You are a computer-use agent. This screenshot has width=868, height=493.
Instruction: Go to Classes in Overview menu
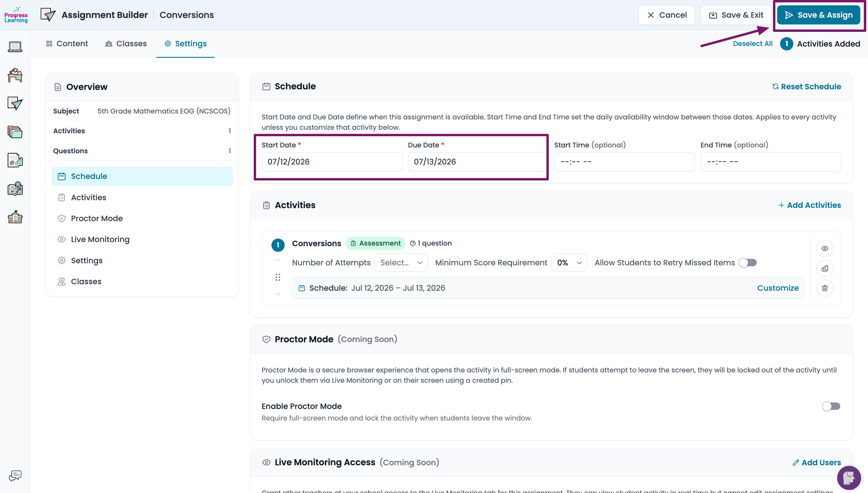[x=142, y=282]
